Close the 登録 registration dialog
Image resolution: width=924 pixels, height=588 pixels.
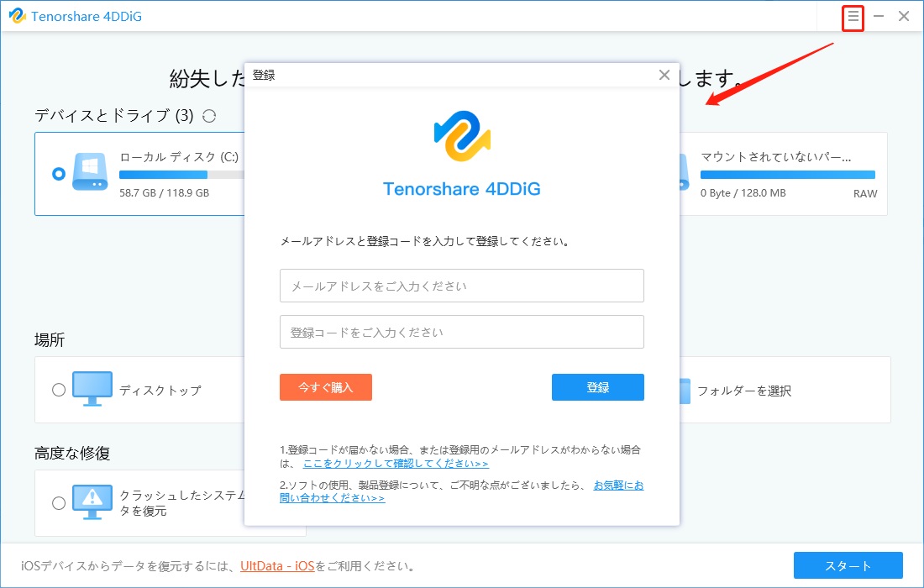[x=664, y=75]
